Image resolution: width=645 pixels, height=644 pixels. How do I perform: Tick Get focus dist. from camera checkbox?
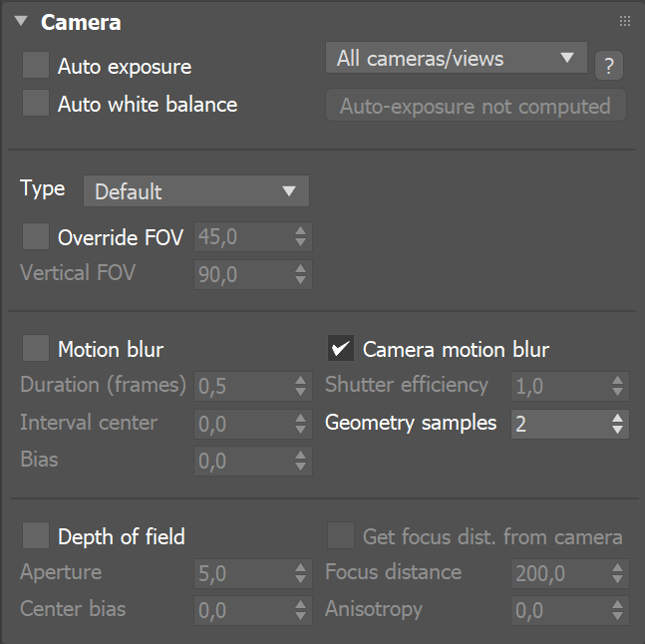coord(341,535)
